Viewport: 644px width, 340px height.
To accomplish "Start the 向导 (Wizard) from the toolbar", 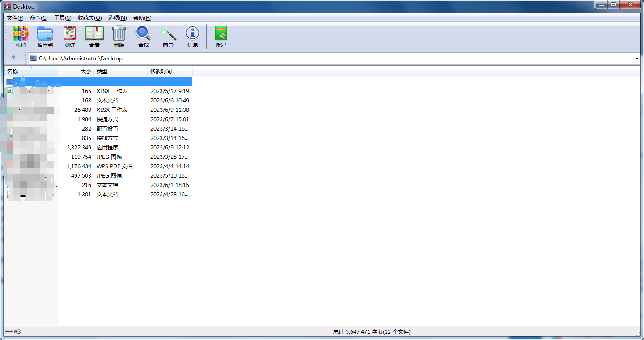I will coord(168,36).
